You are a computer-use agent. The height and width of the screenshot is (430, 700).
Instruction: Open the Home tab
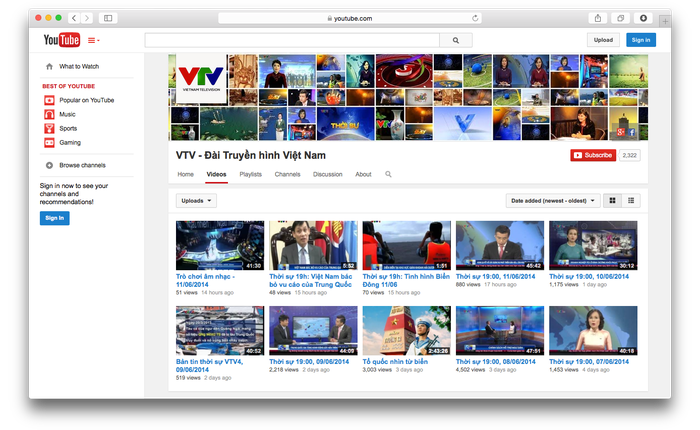coord(185,174)
